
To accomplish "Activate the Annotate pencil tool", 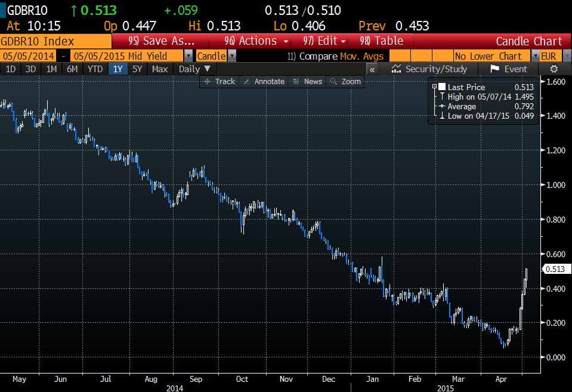I will click(x=264, y=82).
